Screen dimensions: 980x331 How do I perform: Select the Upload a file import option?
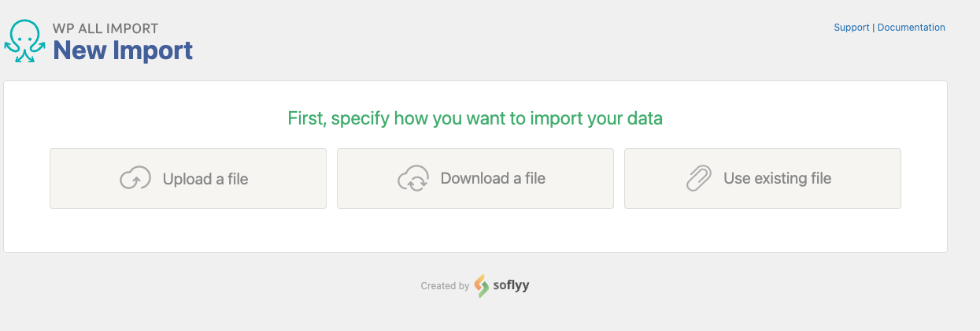tap(188, 179)
